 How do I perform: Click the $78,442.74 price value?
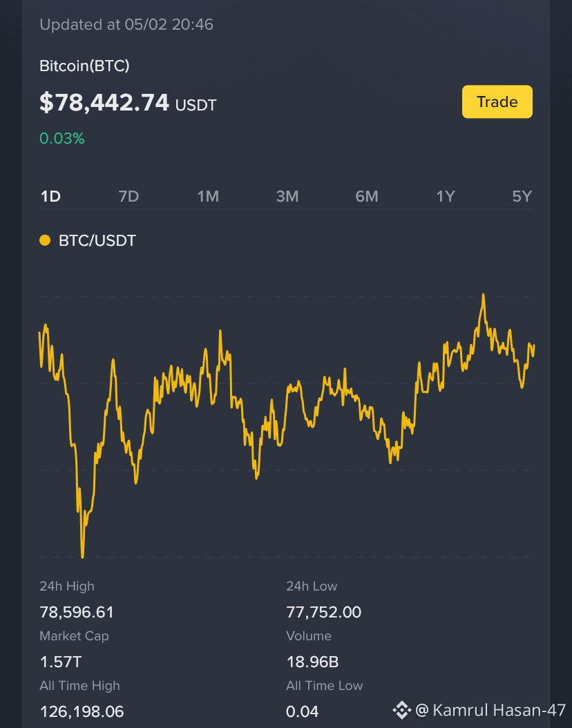[x=104, y=103]
